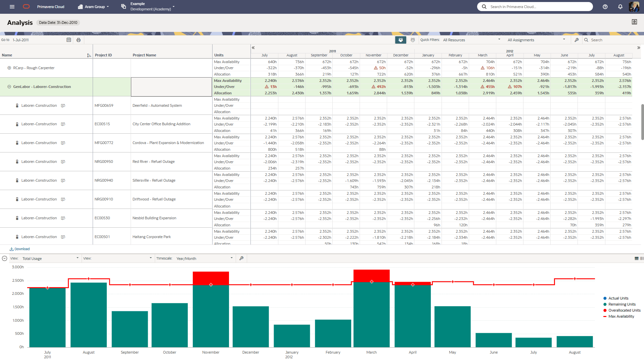Click the Actual Units blue color swatch
Viewport: 644px width, 362px height.
(x=604, y=298)
